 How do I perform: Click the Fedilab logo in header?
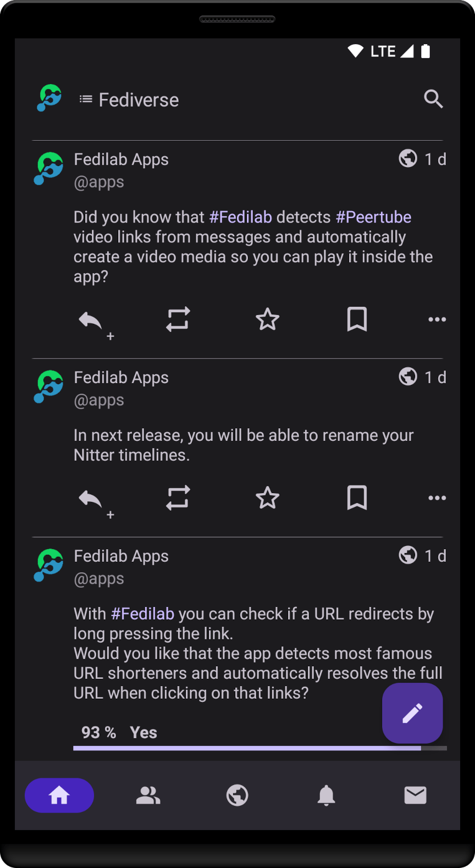[x=49, y=98]
